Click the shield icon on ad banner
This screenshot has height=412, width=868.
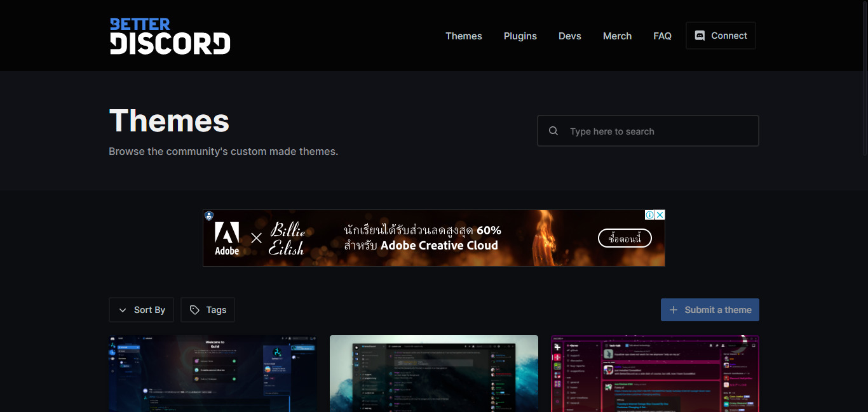coord(209,216)
